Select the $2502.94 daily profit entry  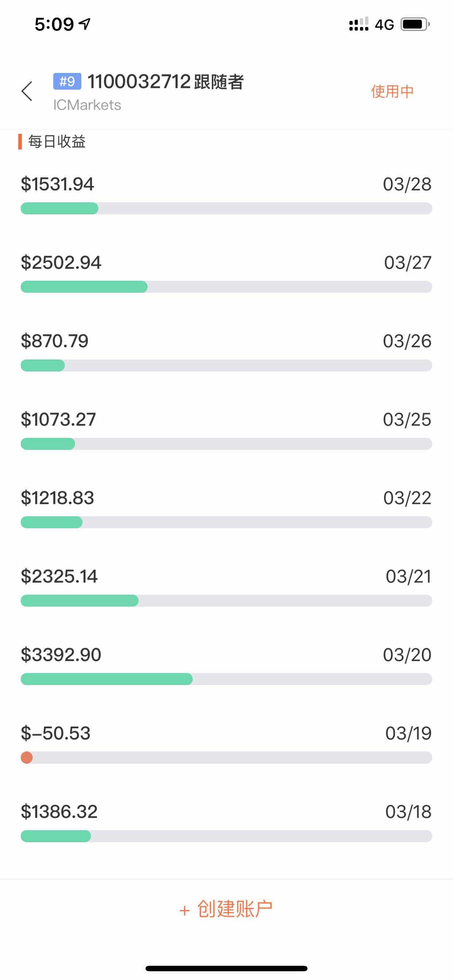61,262
